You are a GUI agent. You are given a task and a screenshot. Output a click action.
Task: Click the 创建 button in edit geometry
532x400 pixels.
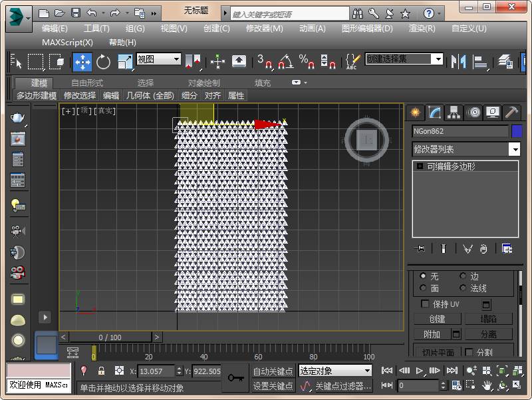point(438,319)
